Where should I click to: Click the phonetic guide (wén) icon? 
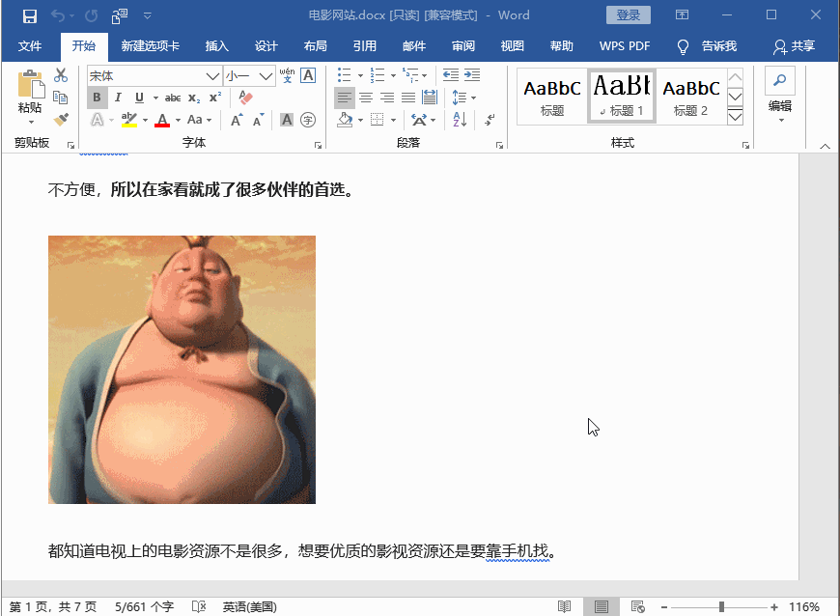tap(287, 75)
